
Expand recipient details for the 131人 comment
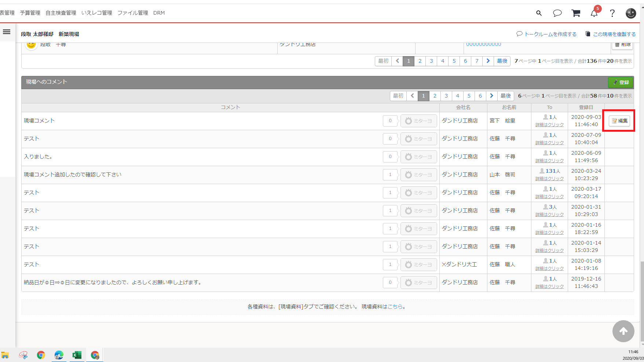549,179
